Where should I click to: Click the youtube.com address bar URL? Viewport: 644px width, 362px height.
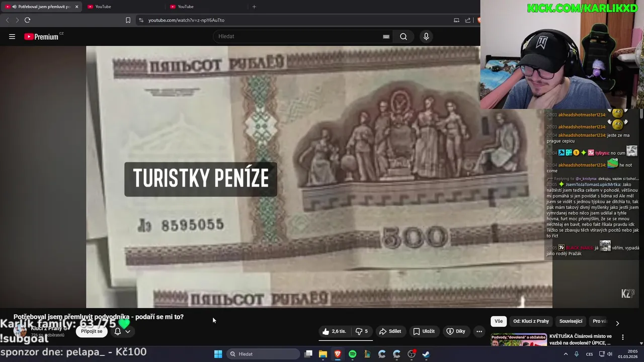point(186,20)
